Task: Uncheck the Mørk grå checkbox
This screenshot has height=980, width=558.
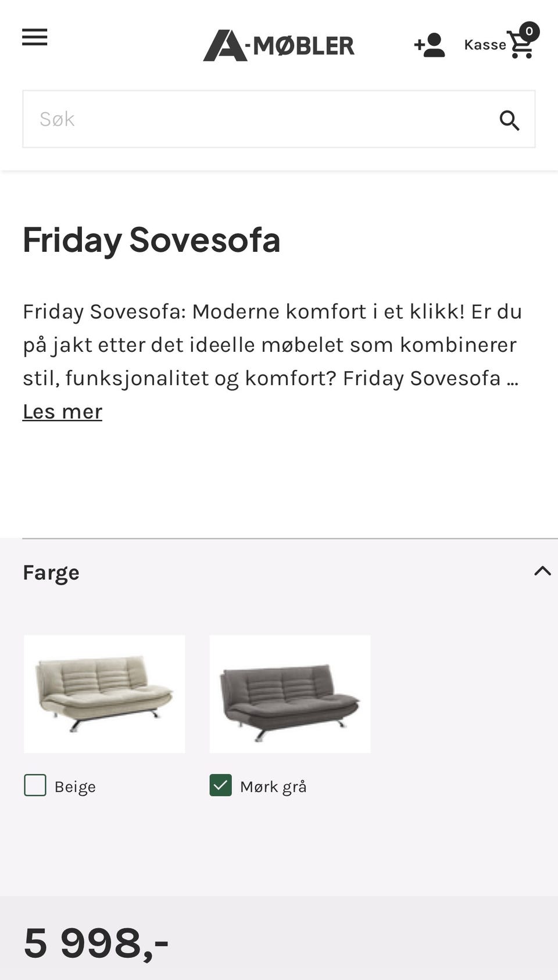Action: [x=221, y=785]
